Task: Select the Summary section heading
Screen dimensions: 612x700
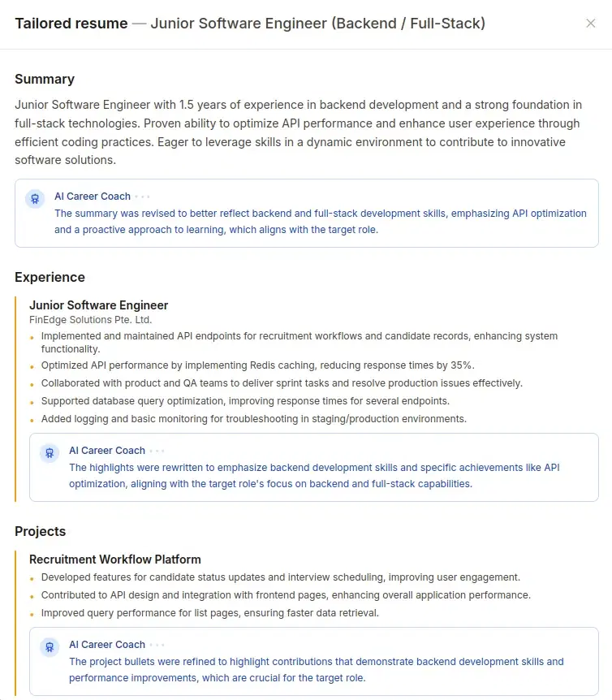Action: click(x=45, y=79)
